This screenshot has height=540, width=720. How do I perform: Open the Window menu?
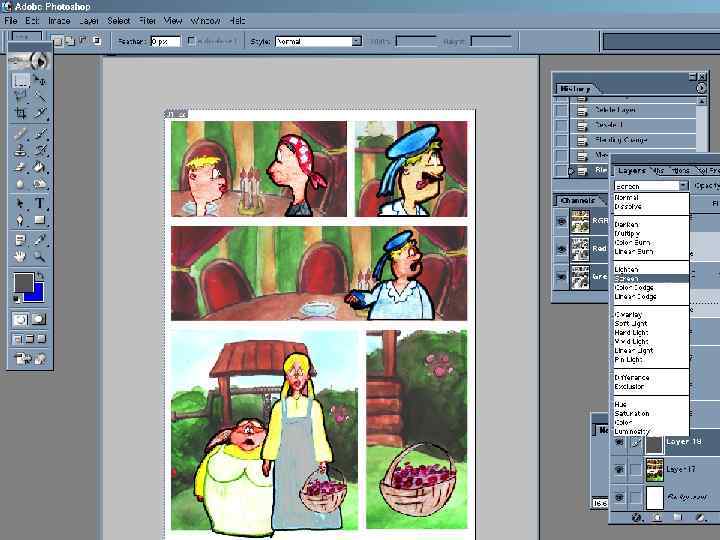click(205, 21)
